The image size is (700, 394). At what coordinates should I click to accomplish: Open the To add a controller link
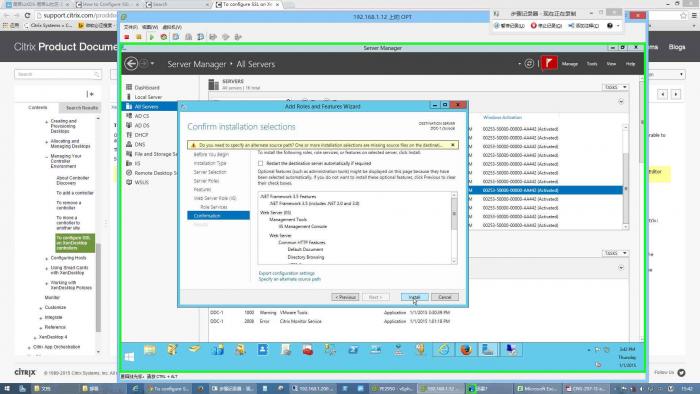click(75, 193)
